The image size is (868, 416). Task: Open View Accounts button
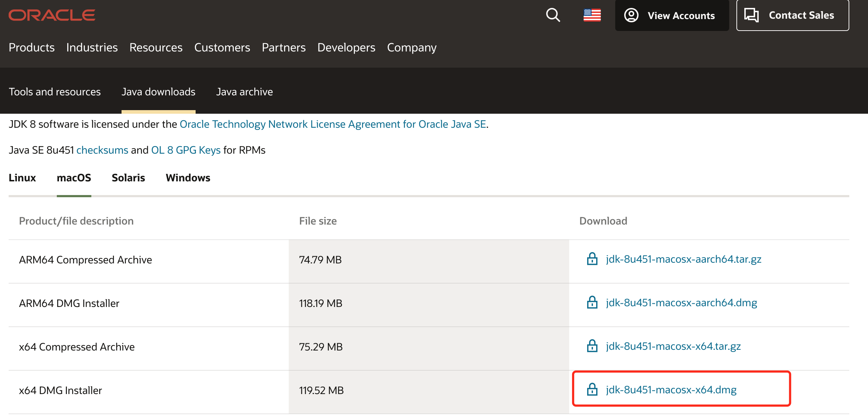click(x=672, y=15)
